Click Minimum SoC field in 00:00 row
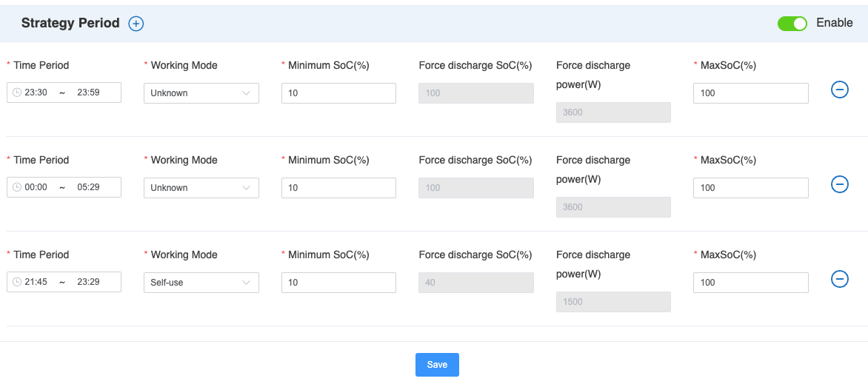Viewport: 868px width, 387px height. (x=338, y=188)
